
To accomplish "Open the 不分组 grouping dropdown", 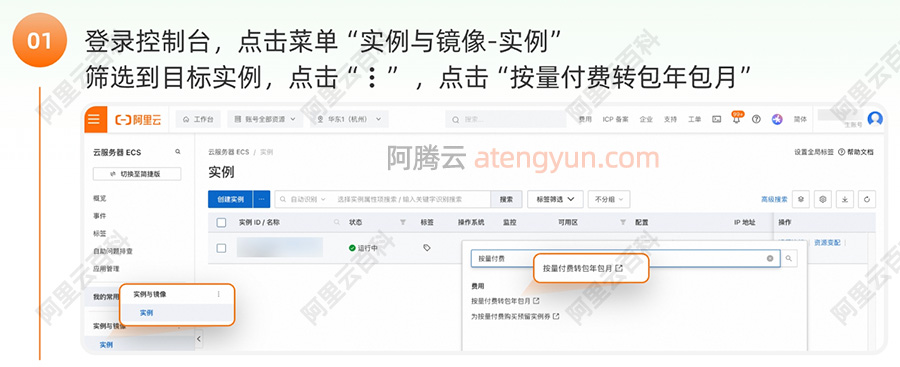I will pos(609,199).
